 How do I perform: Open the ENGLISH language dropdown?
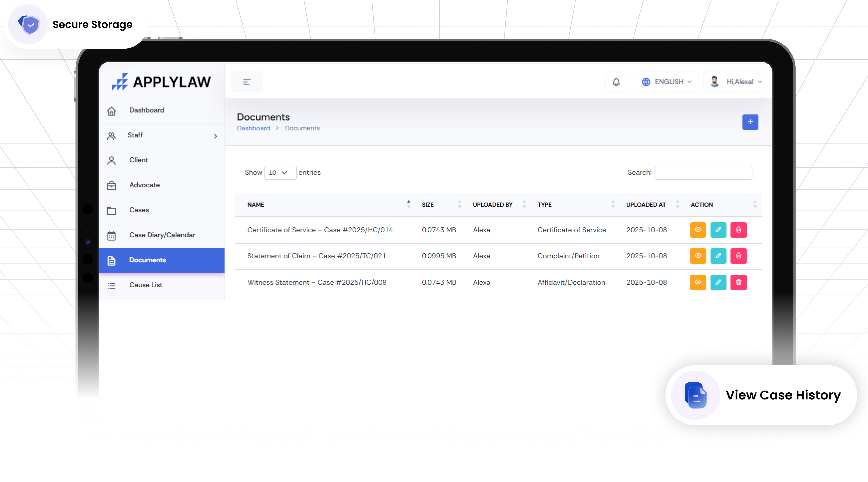click(x=667, y=82)
